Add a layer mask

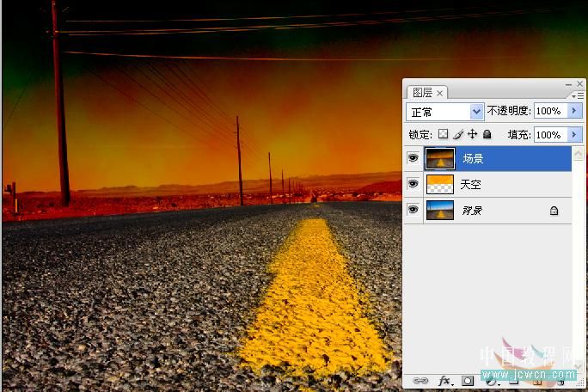tap(468, 381)
